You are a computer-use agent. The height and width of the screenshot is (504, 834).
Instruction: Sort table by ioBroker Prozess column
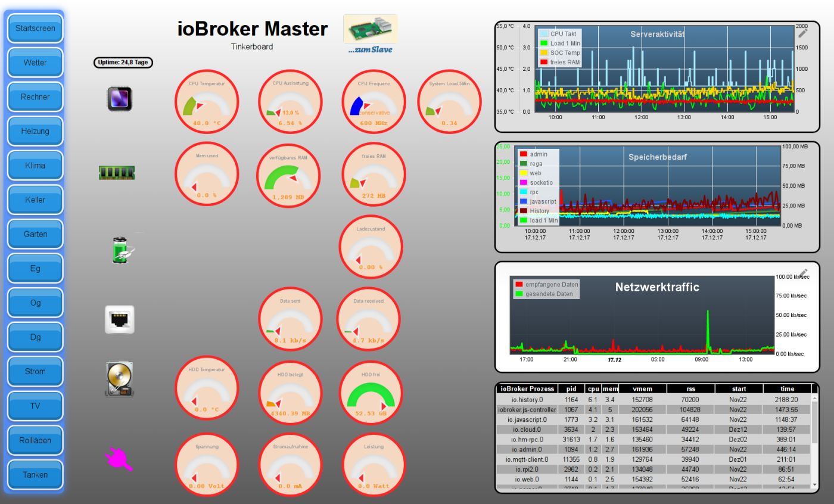tap(527, 388)
